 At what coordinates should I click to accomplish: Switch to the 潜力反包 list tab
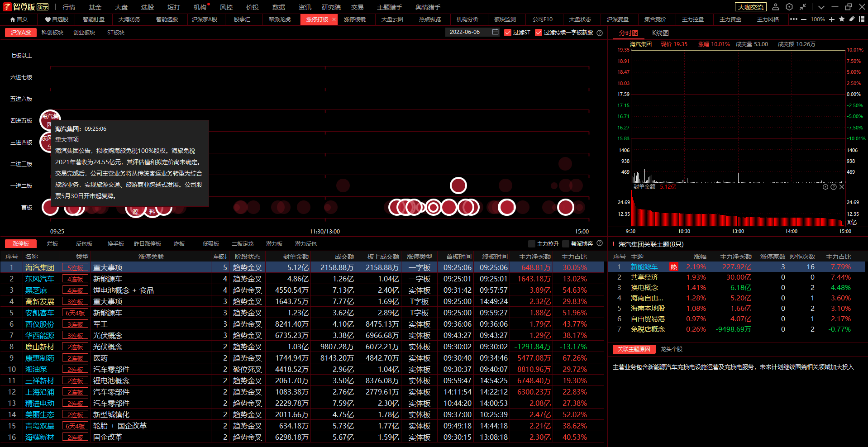coord(306,244)
